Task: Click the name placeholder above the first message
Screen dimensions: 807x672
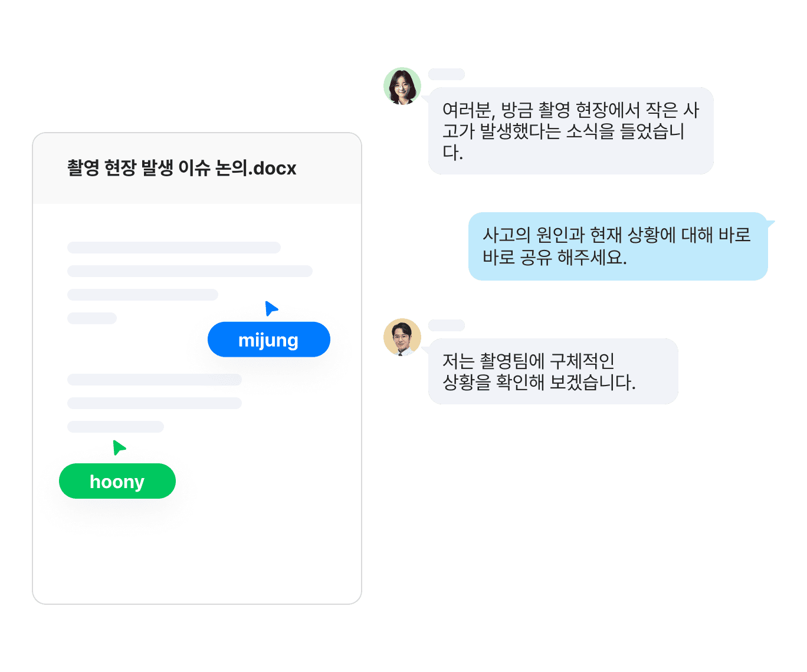Action: pos(447,74)
